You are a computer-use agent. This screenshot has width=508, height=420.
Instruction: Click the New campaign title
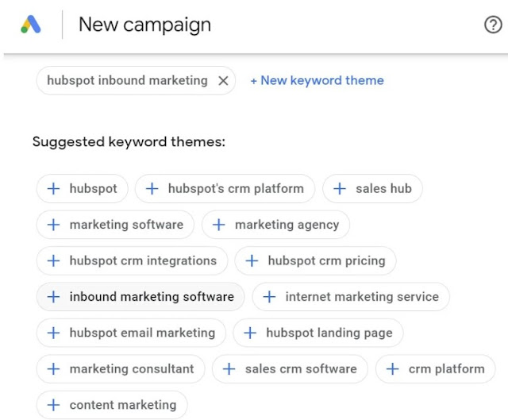(x=144, y=25)
